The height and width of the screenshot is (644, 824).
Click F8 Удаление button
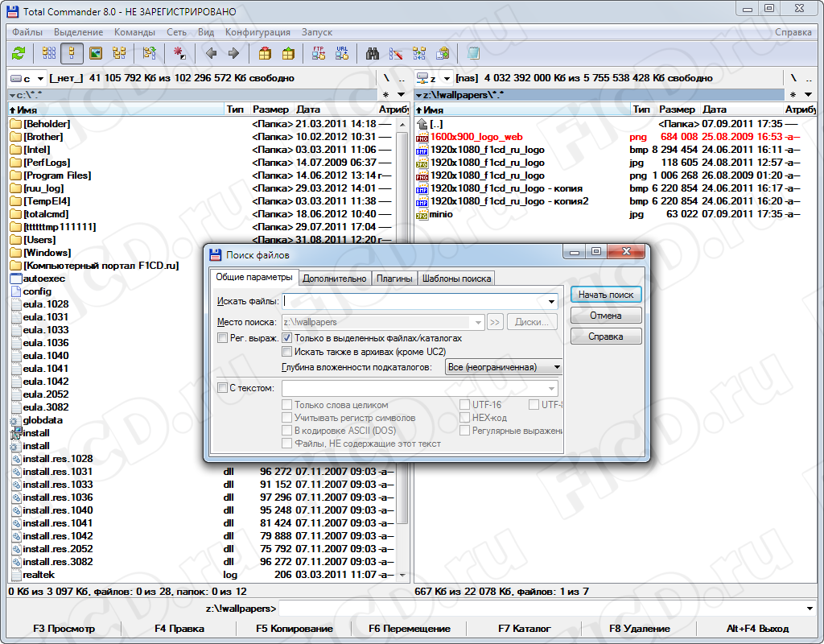point(639,629)
